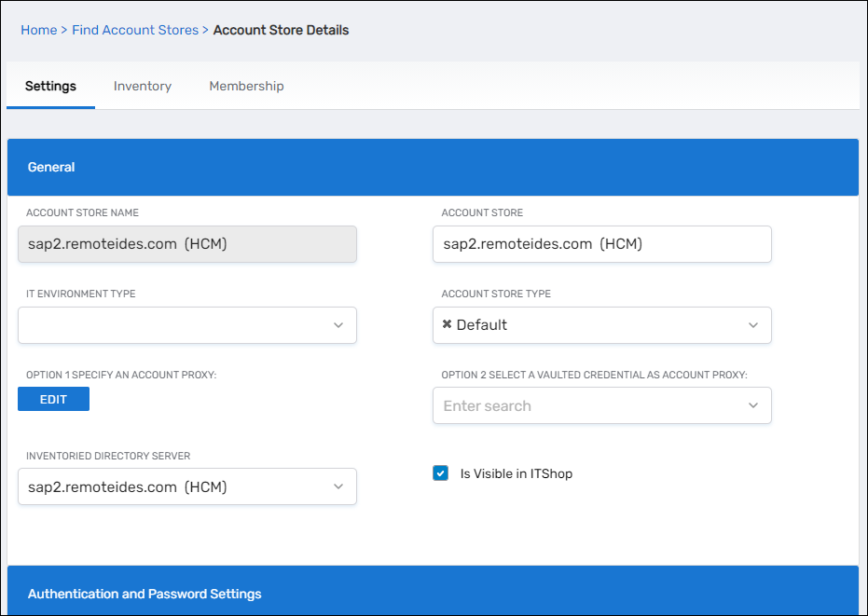Collapse the General section header
This screenshot has width=868, height=616.
pyautogui.click(x=433, y=168)
